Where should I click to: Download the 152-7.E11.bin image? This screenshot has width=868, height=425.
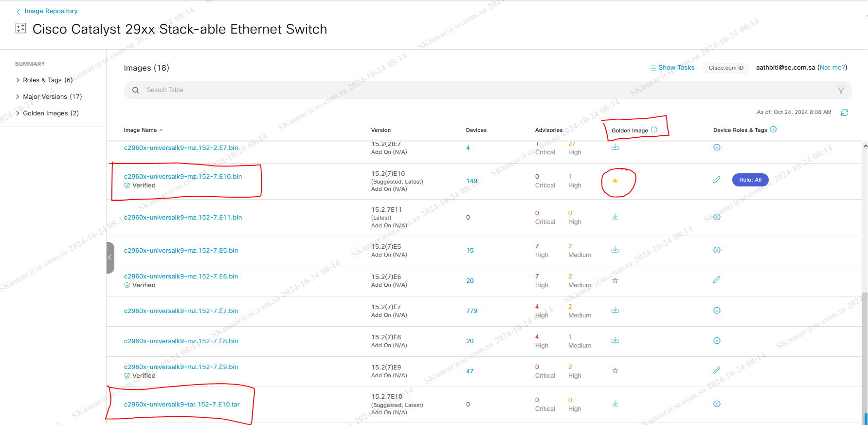pos(615,216)
